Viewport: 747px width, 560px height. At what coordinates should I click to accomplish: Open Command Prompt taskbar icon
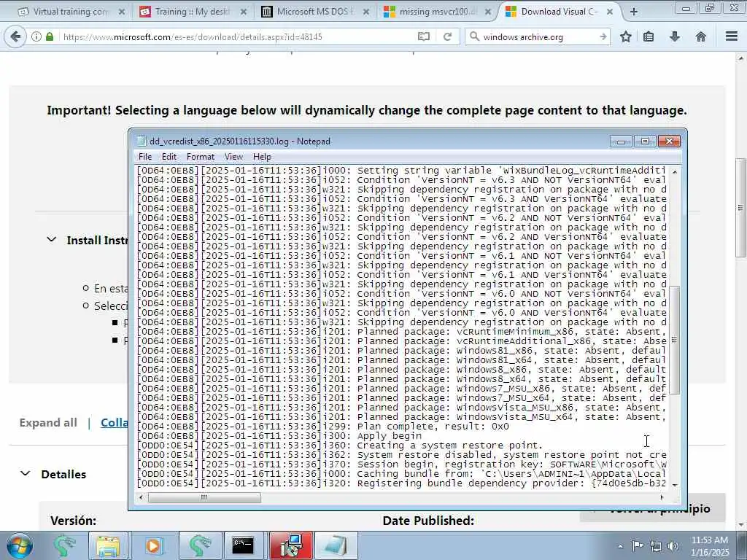coord(244,545)
